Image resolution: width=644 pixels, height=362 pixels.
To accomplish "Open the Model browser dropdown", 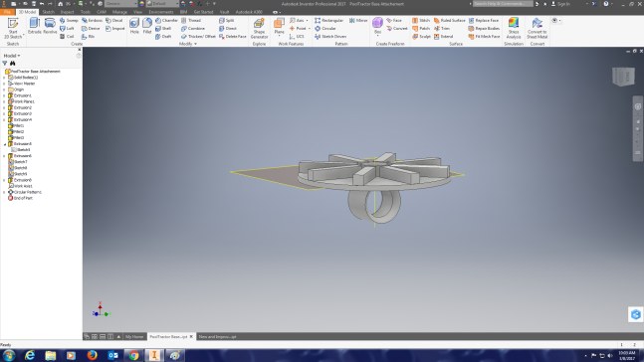I will 12,56.
